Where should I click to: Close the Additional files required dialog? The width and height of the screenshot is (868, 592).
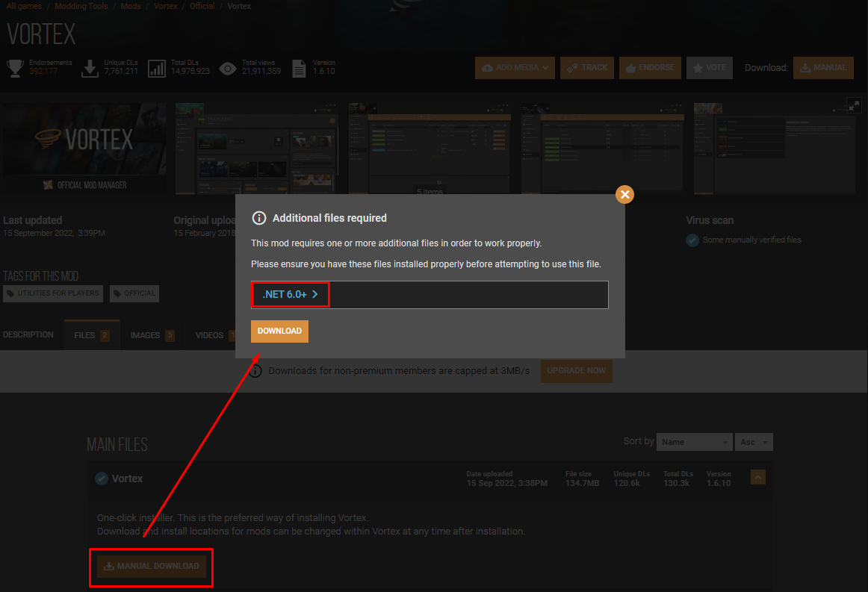(624, 194)
